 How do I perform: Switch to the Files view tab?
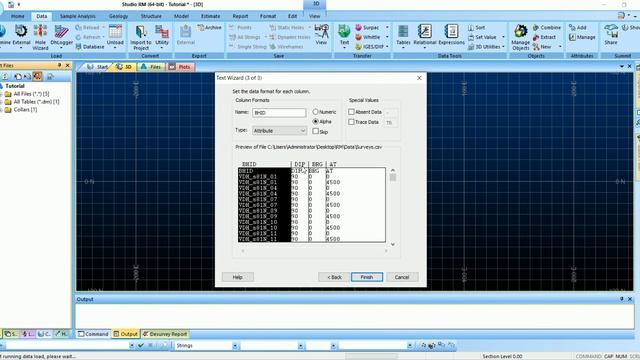pos(151,67)
